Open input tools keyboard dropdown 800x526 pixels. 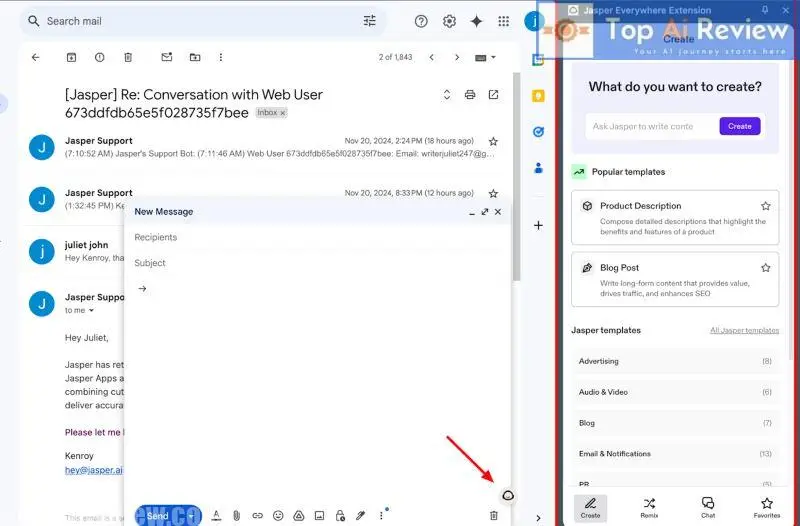pos(485,58)
